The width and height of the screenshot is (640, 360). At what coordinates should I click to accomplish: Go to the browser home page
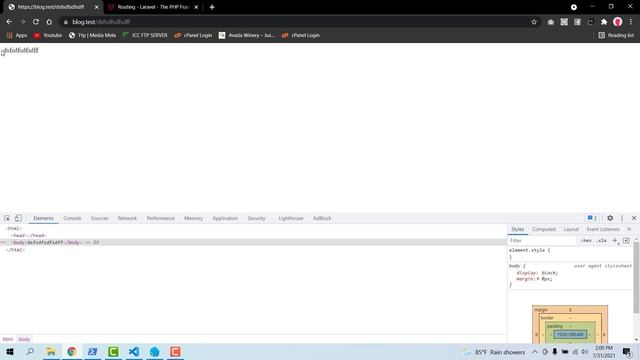tap(49, 22)
